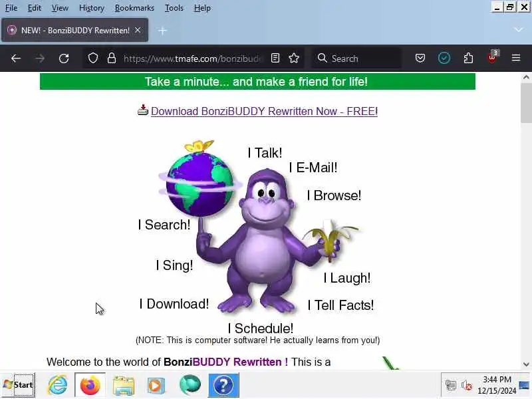Screen dimensions: 532x399
Task: Select the NEW! - BonziBUDDY Rewritten! tab
Action: 74,30
